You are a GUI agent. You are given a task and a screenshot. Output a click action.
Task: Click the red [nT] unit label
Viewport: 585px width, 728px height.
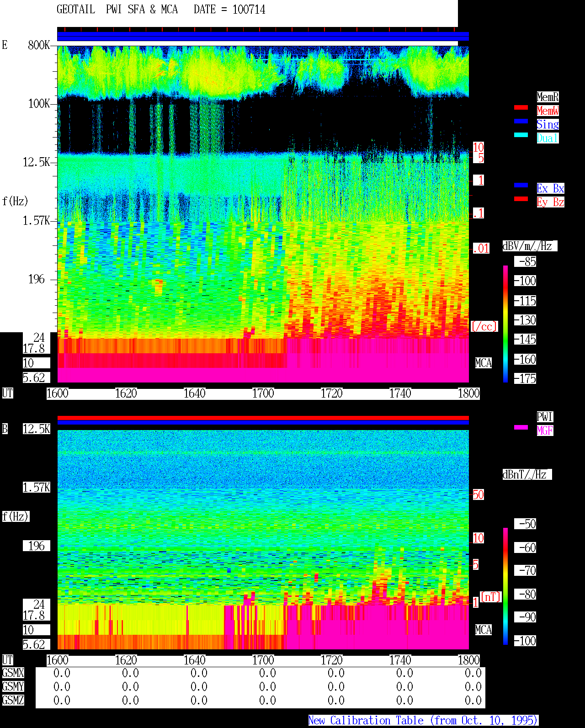point(491,597)
